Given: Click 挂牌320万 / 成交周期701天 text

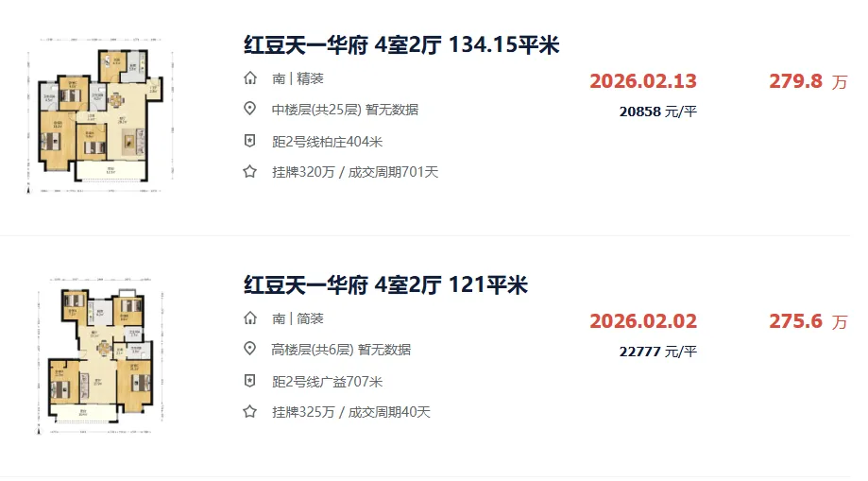Looking at the screenshot, I should click(x=355, y=172).
